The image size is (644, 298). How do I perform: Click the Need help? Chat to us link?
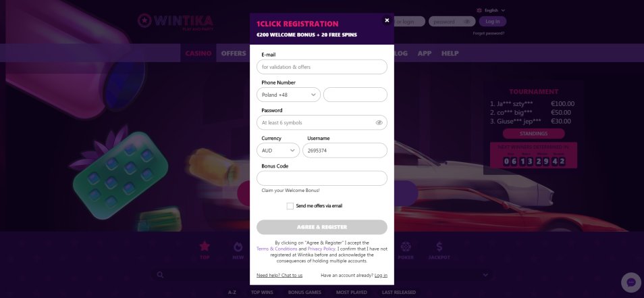click(x=279, y=276)
